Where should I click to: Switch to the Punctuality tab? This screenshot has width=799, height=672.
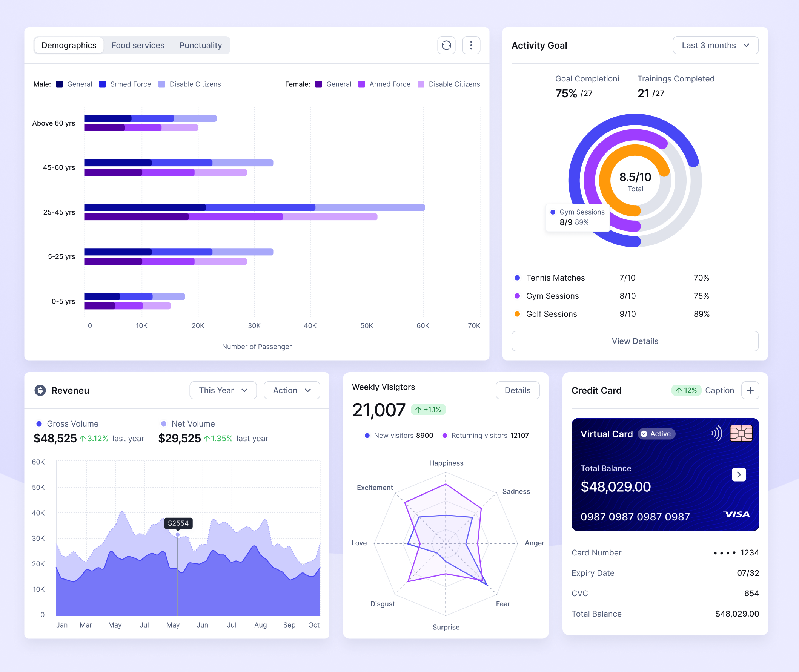coord(200,45)
